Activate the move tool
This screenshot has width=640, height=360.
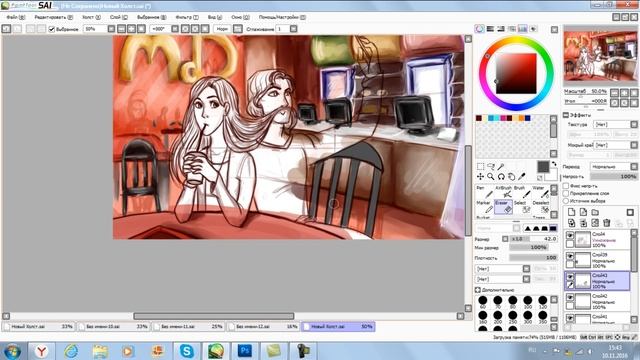(x=480, y=176)
